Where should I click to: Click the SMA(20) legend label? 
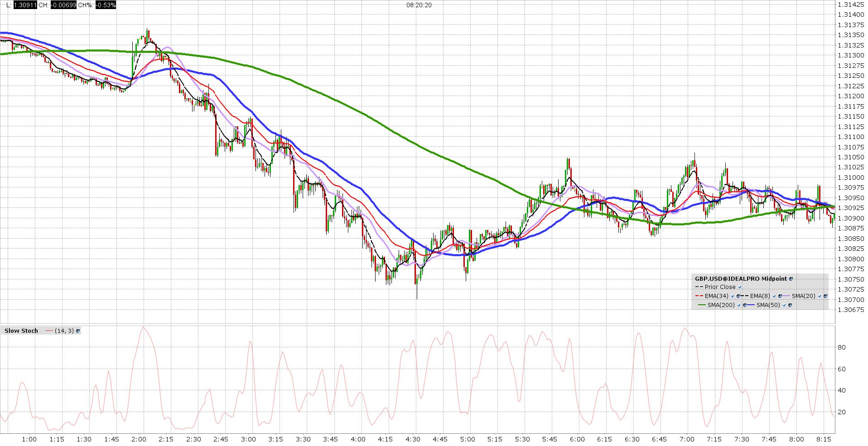click(804, 296)
